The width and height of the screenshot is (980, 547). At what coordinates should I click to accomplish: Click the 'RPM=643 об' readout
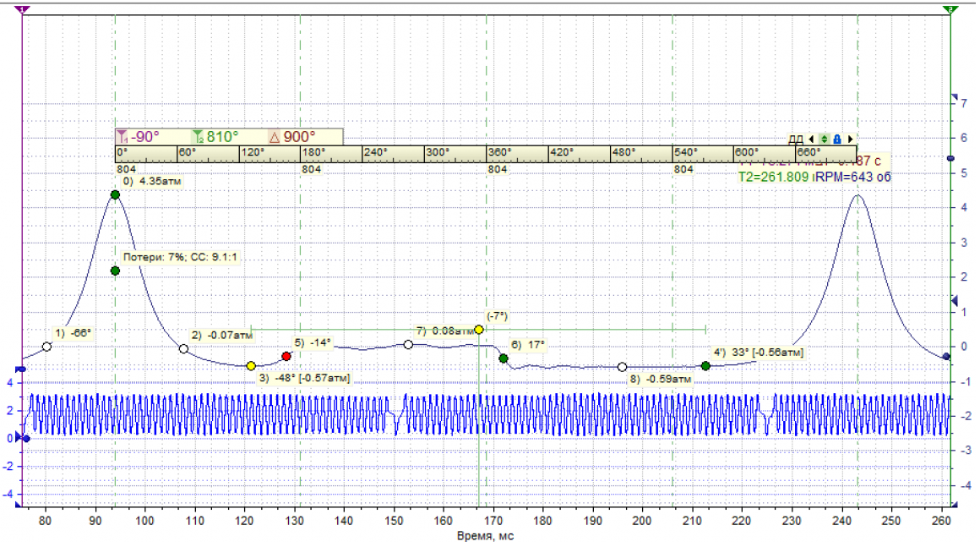[853, 177]
